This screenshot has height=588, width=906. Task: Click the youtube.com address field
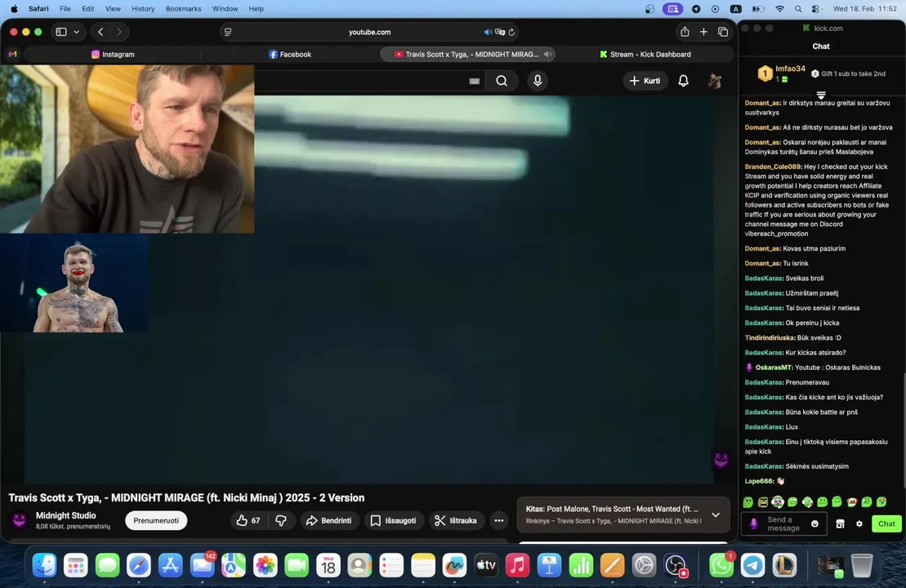coord(370,32)
